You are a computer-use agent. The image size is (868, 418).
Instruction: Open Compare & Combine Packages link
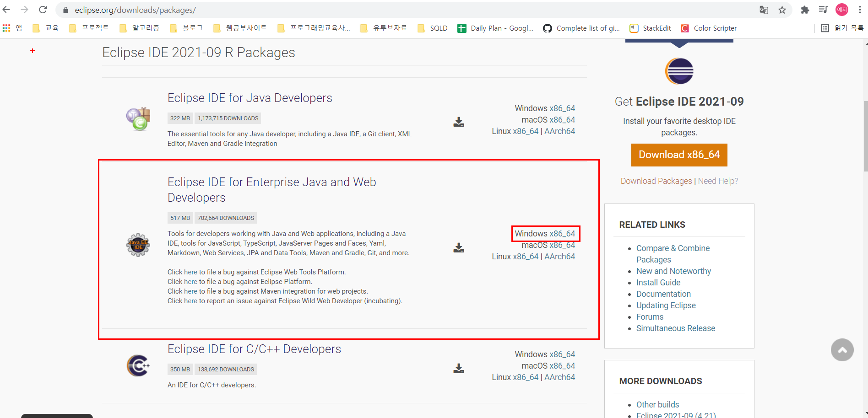click(x=673, y=254)
